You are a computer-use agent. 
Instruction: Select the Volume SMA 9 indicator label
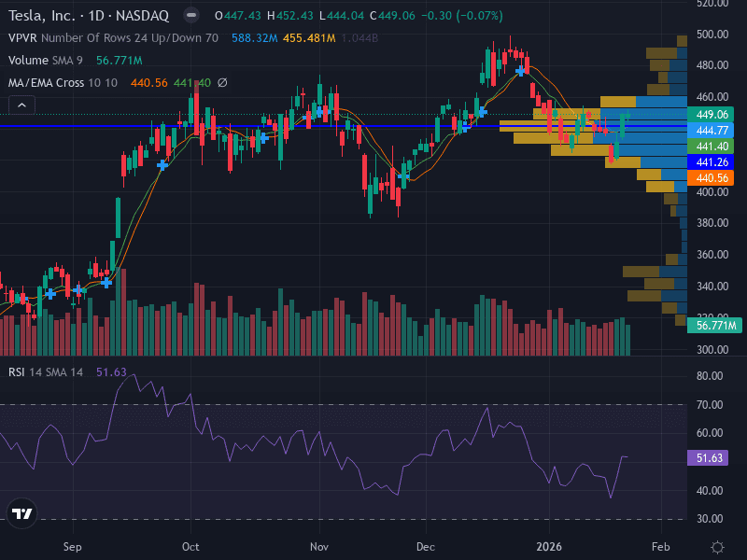[45, 61]
